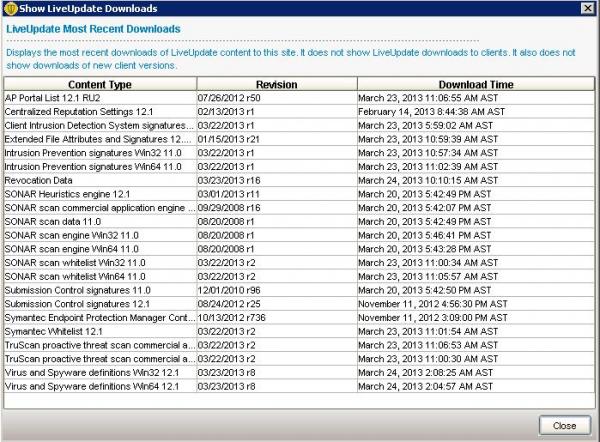Image resolution: width=600 pixels, height=442 pixels.
Task: Select the AP Portal List 12.1 RU2 row
Action: (299, 98)
